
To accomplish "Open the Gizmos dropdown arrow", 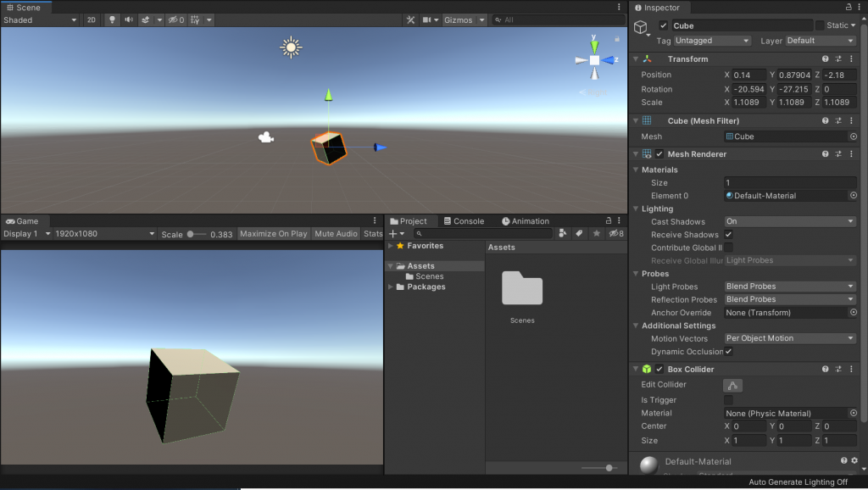I will click(x=481, y=20).
